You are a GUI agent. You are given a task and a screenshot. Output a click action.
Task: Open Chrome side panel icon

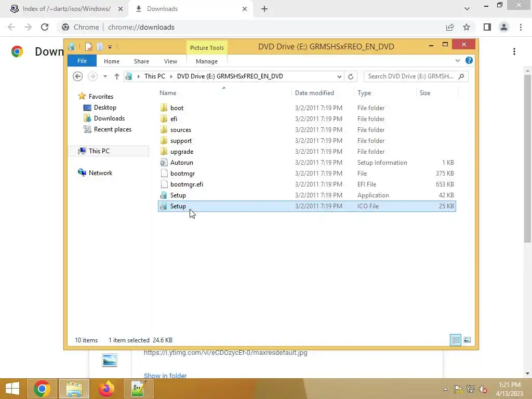click(x=487, y=27)
